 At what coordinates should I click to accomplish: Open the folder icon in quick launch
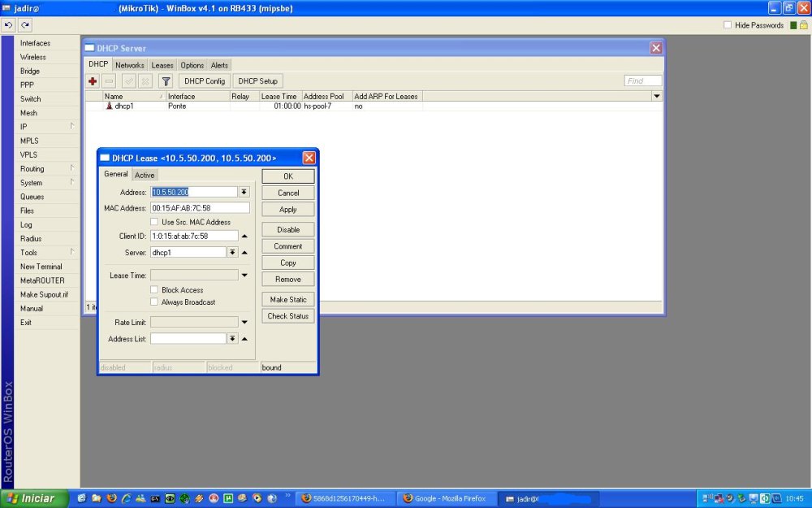point(97,498)
